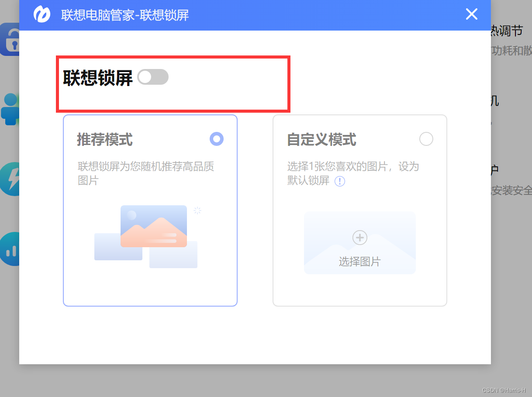Select the 推荐模式 radio button
The height and width of the screenshot is (397, 532).
(x=217, y=139)
